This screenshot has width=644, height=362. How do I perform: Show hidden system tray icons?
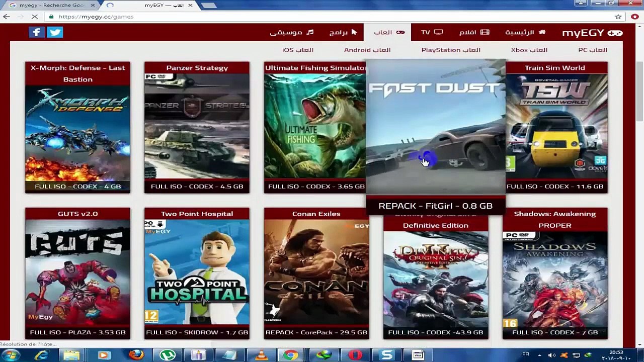tap(540, 355)
